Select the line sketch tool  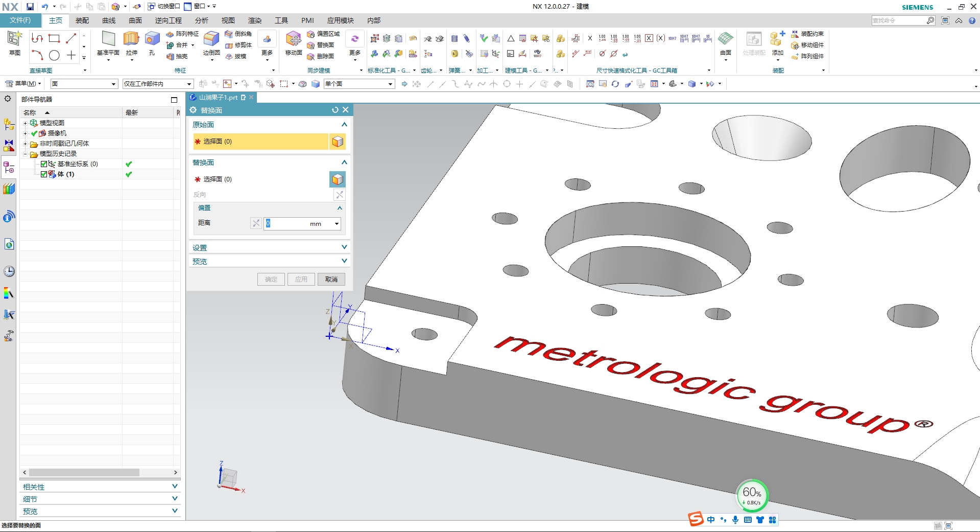tap(71, 38)
